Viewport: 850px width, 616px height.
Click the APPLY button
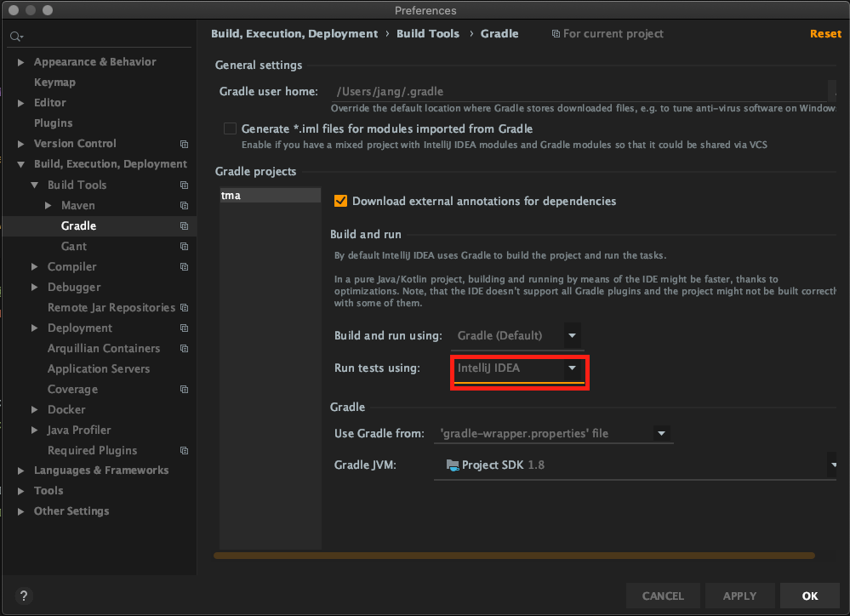[x=739, y=596]
